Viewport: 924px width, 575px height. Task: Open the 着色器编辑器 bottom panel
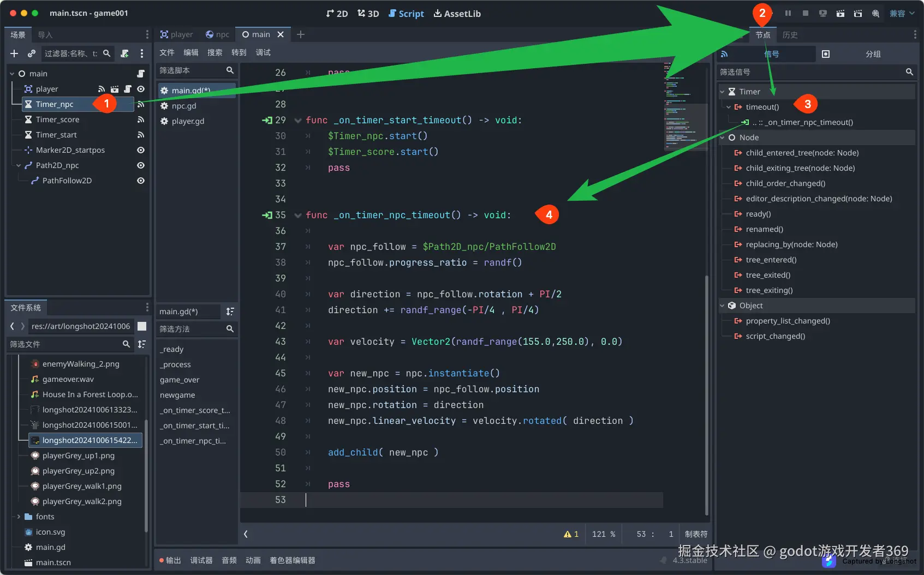pos(293,560)
